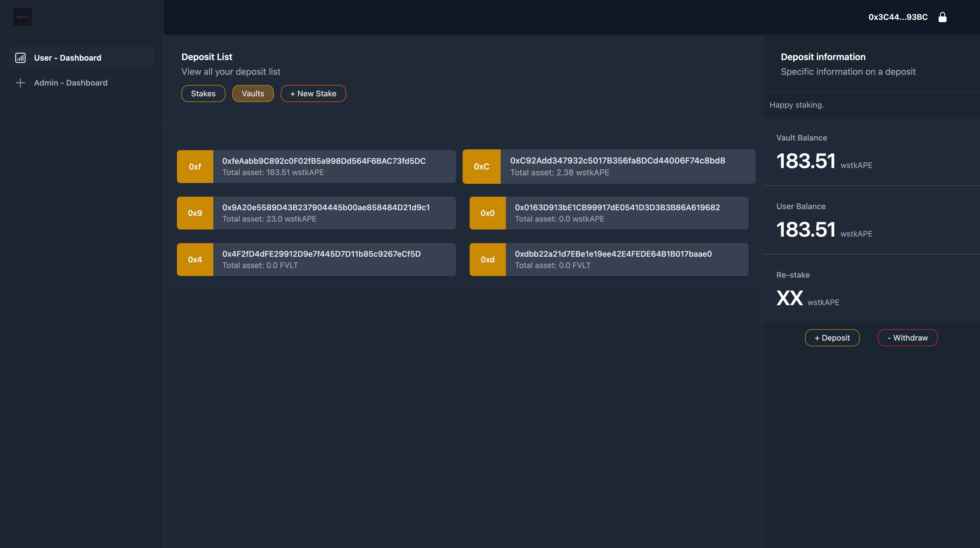Select vault address 0xfeAabb9C892c0F02fB5a998Dd564F6BAC73fd5DC
The height and width of the screenshot is (548, 980).
(324, 161)
